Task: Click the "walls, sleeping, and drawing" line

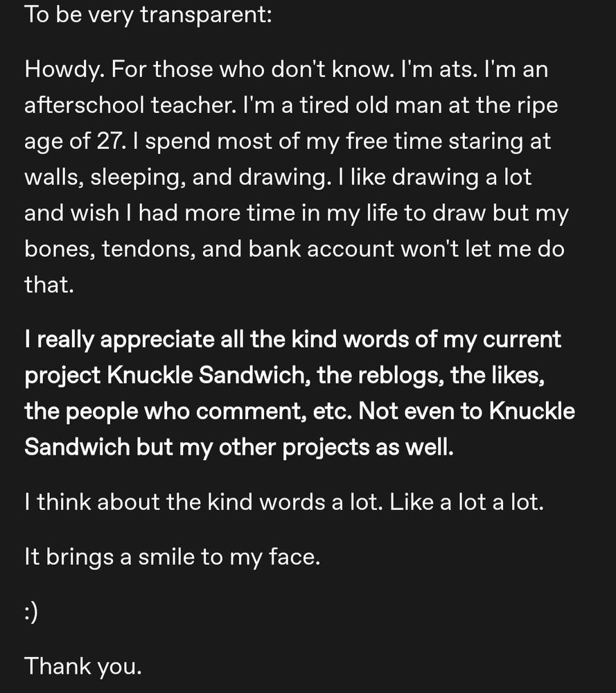Action: point(177,177)
